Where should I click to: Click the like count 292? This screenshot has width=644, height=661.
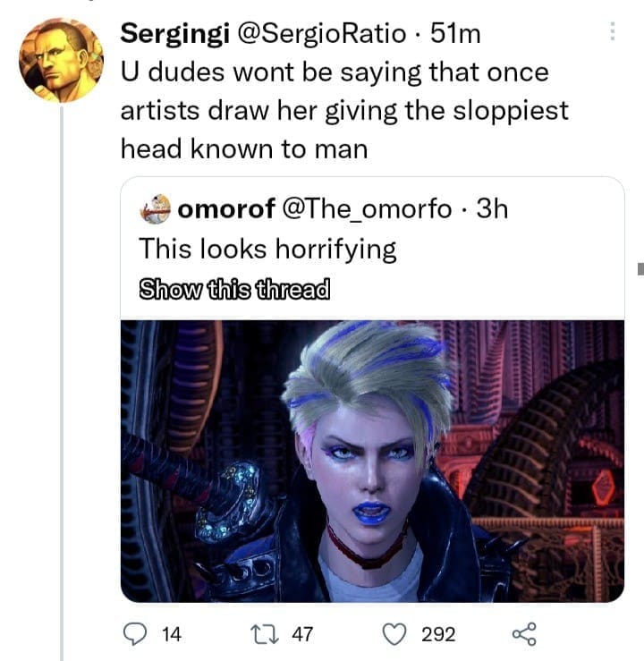[x=438, y=634]
